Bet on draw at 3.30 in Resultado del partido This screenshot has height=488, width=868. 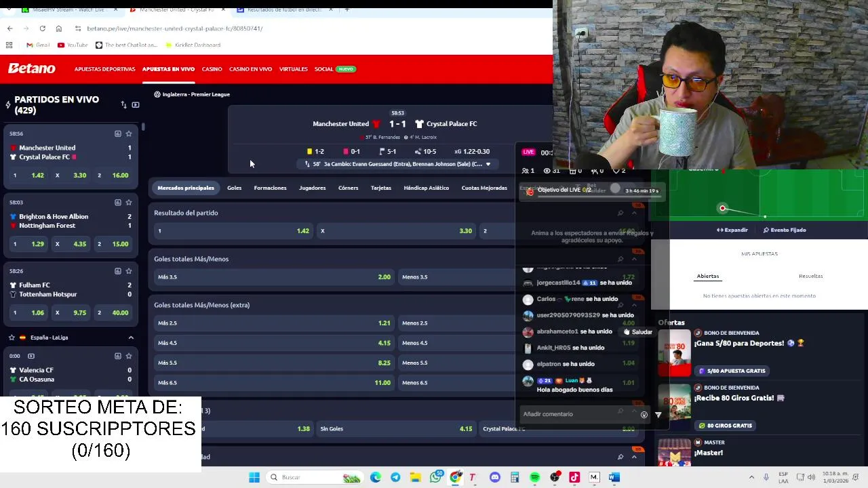click(396, 231)
